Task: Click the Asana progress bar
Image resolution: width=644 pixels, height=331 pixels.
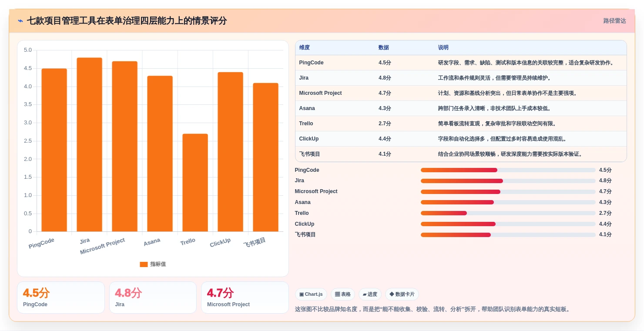Action: click(508, 202)
